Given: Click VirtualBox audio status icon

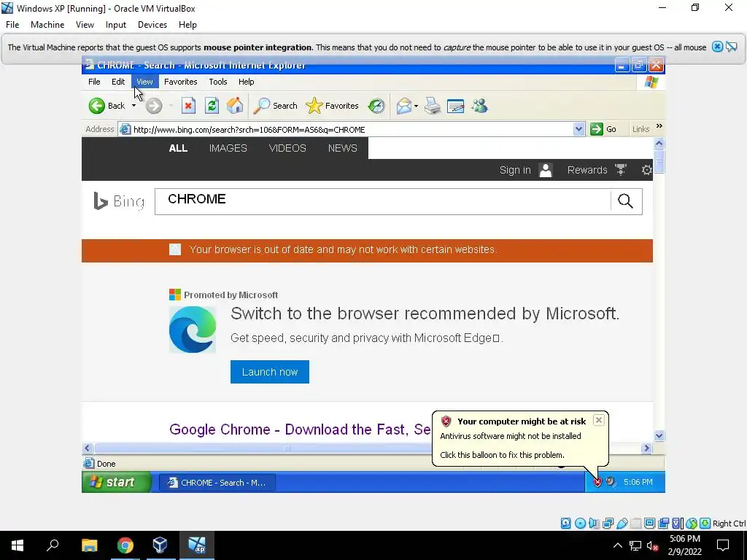Looking at the screenshot, I should (594, 524).
